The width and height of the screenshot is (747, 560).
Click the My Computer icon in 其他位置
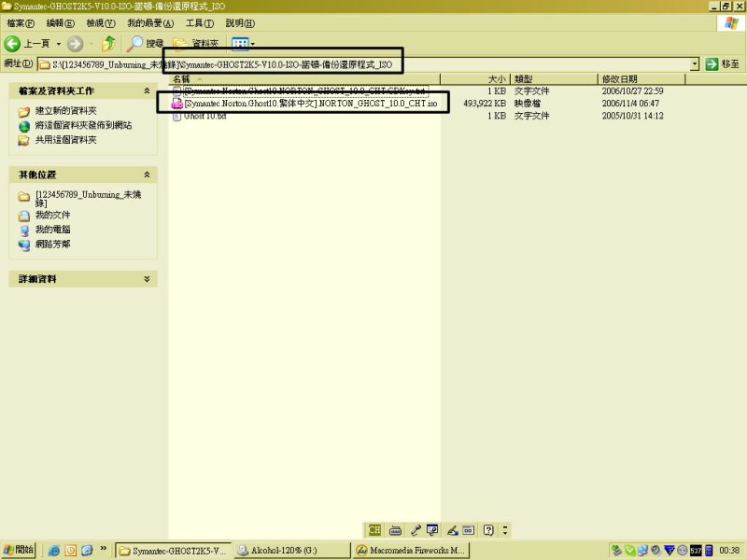click(x=24, y=231)
